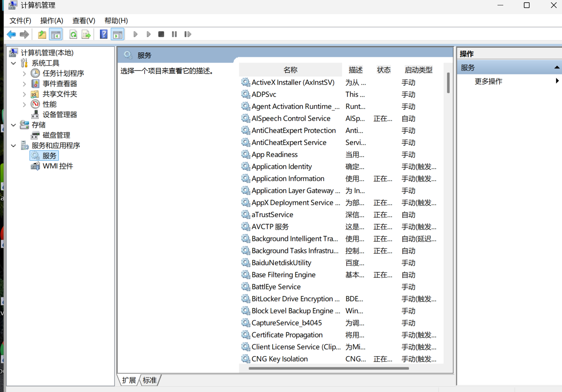Click the 任务计划程序 clock icon
The image size is (562, 392).
[x=35, y=73]
